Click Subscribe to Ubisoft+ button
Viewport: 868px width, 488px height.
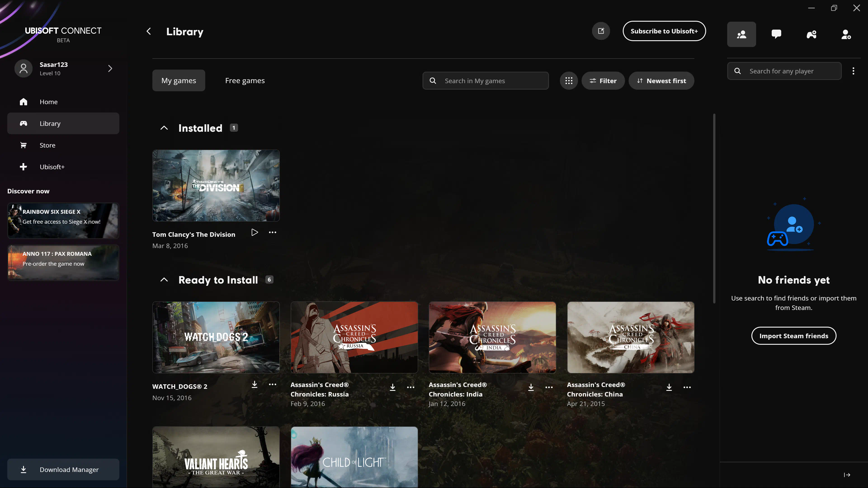664,31
